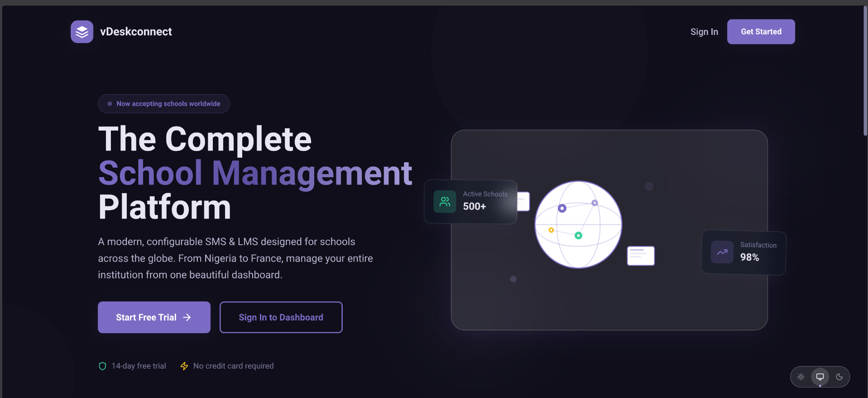The width and height of the screenshot is (868, 398).
Task: Click the vDeskconnect layered logo icon
Action: [x=82, y=32]
